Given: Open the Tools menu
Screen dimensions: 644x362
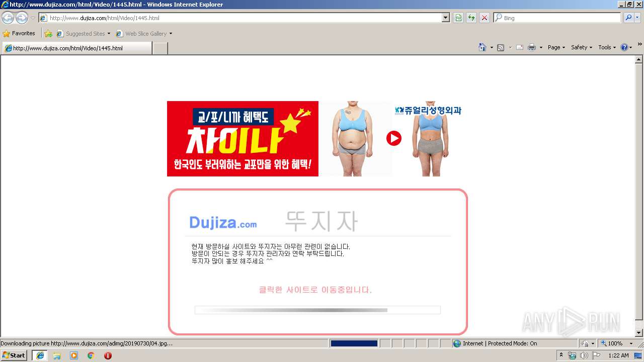Looking at the screenshot, I should point(607,47).
